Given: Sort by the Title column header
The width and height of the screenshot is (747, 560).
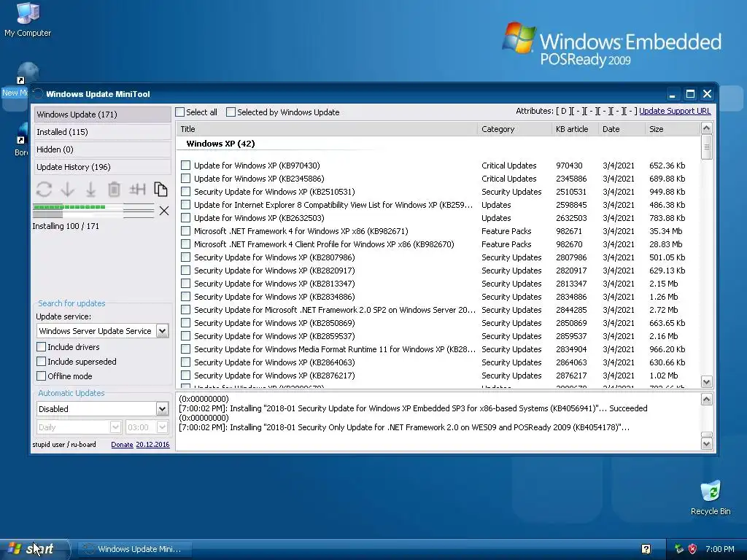Looking at the screenshot, I should pyautogui.click(x=327, y=129).
